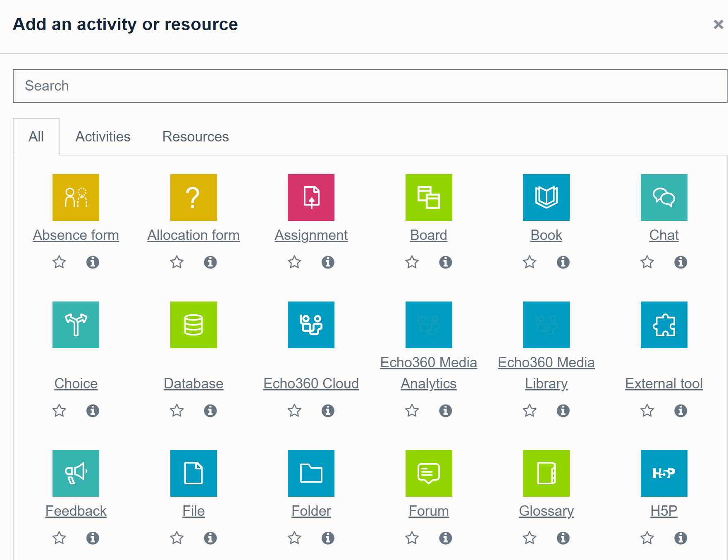The width and height of the screenshot is (728, 560).
Task: Pick the H5P activity icon
Action: coord(664,473)
